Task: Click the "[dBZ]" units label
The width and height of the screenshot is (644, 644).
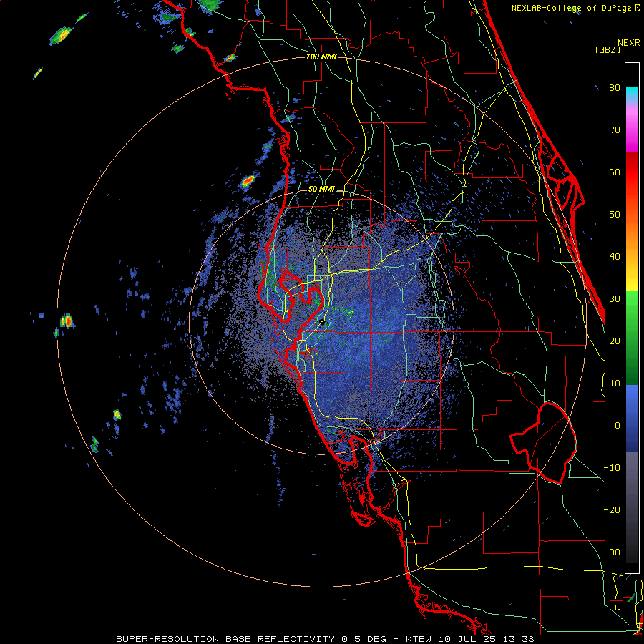Action: coord(608,49)
